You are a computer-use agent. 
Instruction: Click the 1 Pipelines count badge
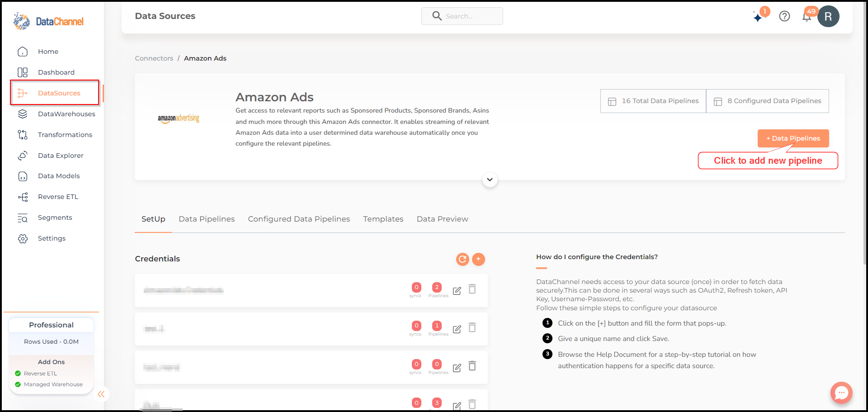437,326
